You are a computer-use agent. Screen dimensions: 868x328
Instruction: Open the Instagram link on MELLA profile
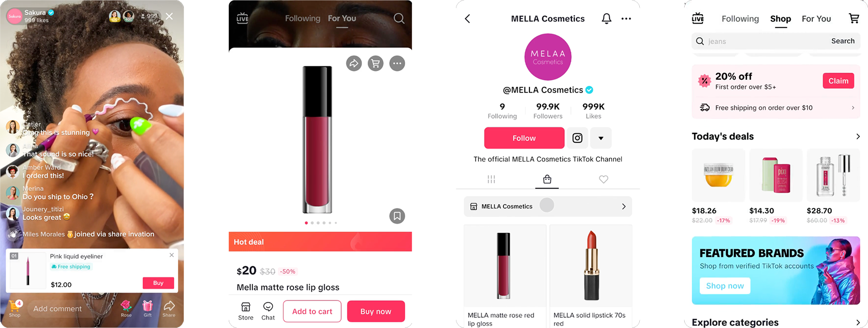[x=577, y=138]
